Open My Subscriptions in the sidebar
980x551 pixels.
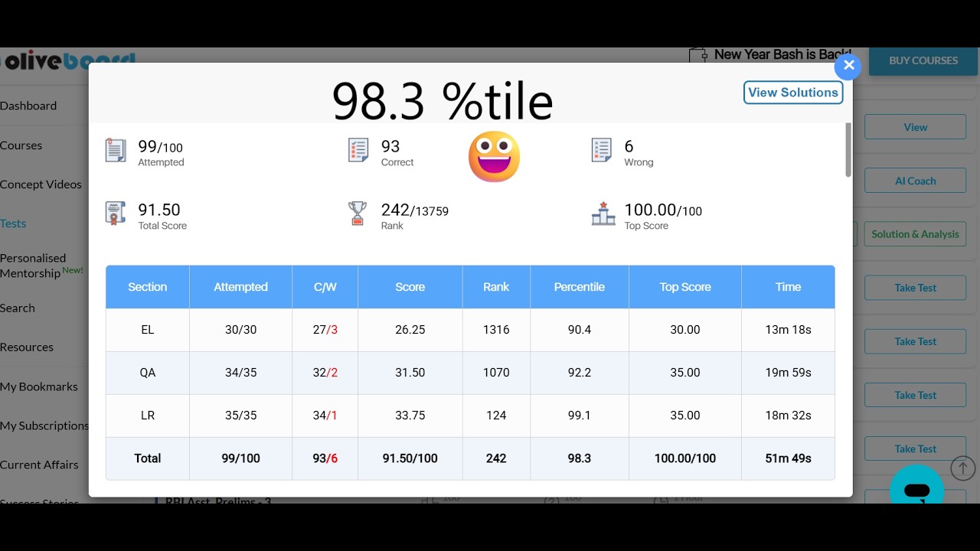(44, 425)
